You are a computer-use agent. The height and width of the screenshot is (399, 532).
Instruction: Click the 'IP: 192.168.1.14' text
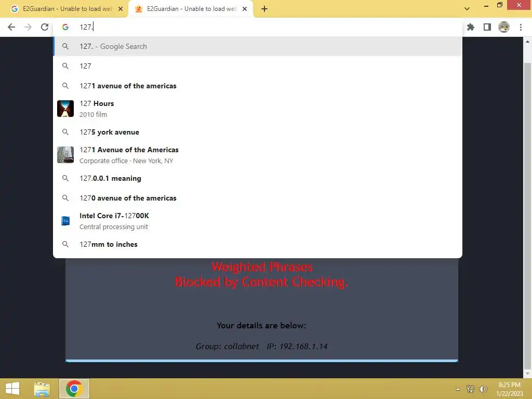coord(297,347)
